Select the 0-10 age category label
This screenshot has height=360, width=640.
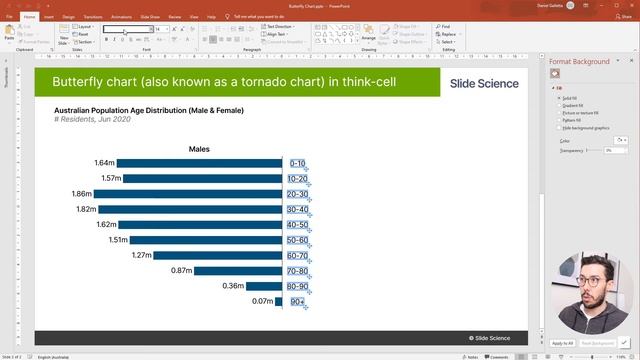point(297,163)
